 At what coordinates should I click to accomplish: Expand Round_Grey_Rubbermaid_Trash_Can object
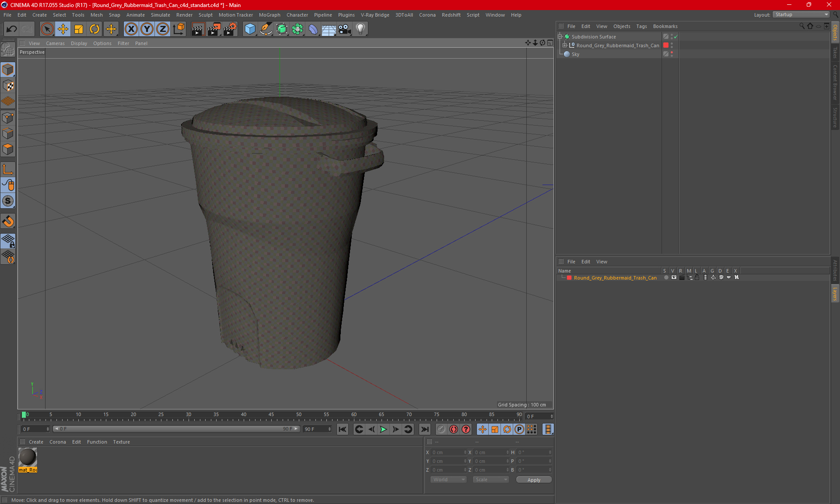point(565,45)
